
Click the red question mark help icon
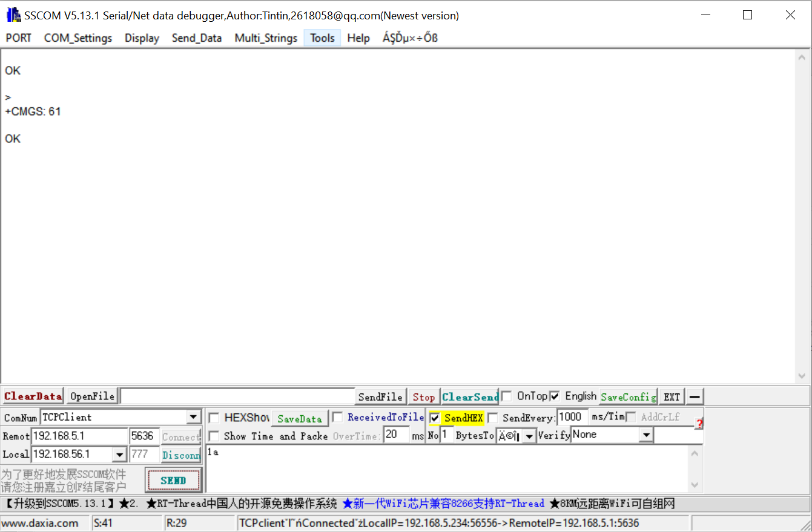click(699, 423)
